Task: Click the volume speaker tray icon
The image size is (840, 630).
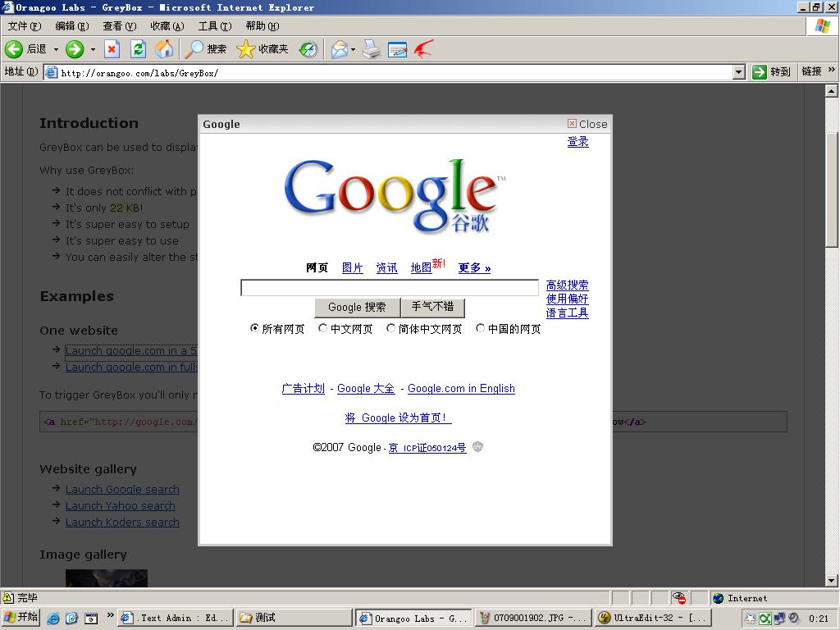Action: 794,619
